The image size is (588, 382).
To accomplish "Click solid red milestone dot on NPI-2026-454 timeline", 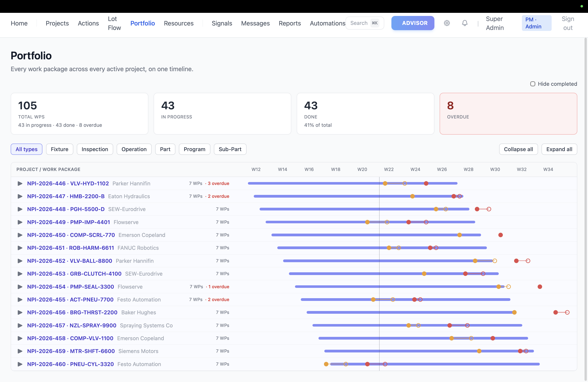I will point(540,287).
